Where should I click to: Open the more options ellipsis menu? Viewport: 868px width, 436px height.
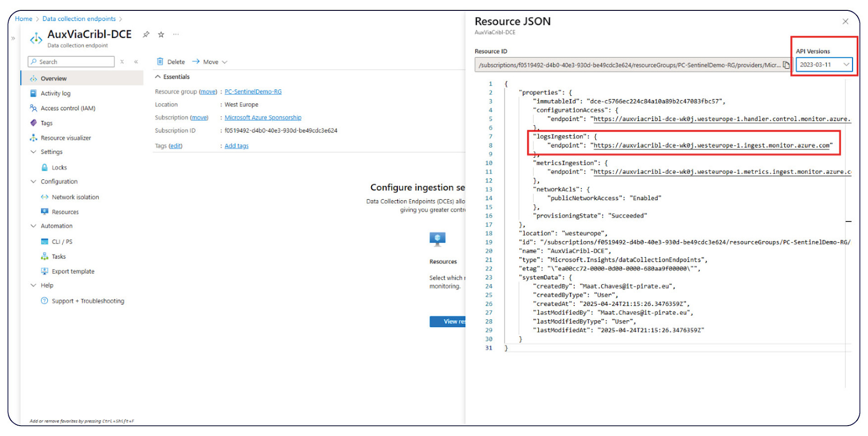tap(176, 34)
